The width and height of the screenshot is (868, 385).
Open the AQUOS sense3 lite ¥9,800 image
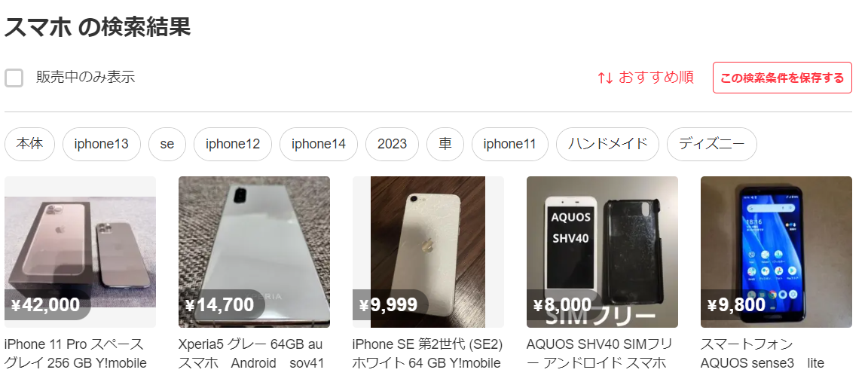click(776, 252)
